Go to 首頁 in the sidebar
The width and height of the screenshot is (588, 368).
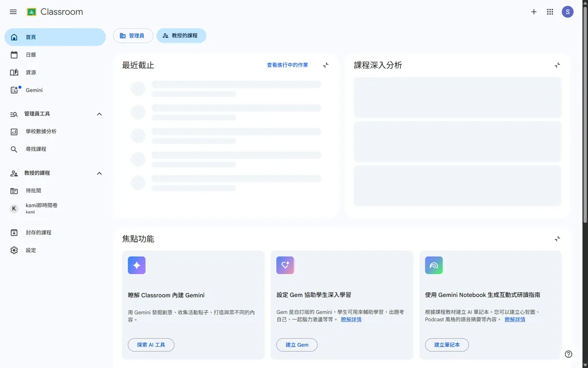pyautogui.click(x=55, y=37)
